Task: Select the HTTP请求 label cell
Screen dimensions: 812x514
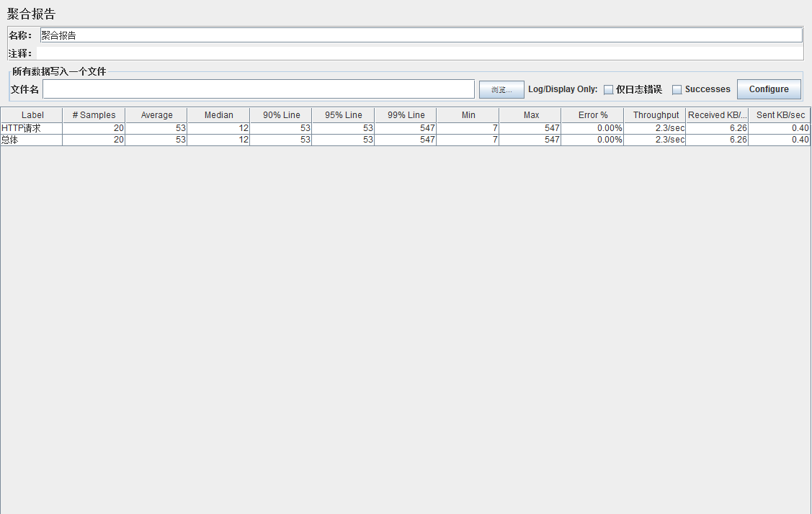Action: click(x=32, y=128)
